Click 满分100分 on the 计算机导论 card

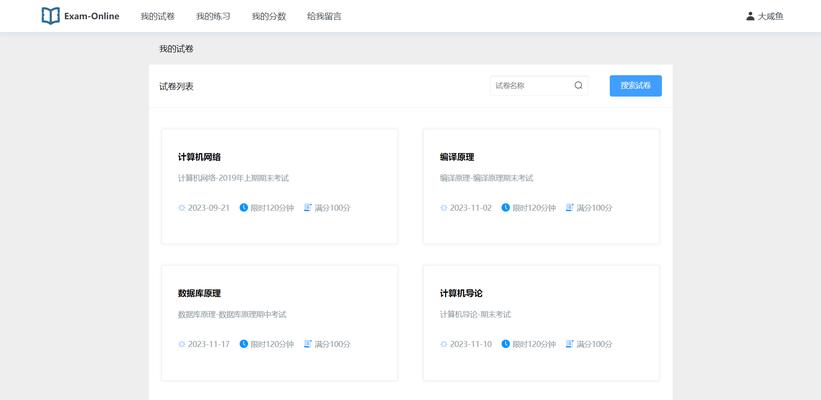594,344
